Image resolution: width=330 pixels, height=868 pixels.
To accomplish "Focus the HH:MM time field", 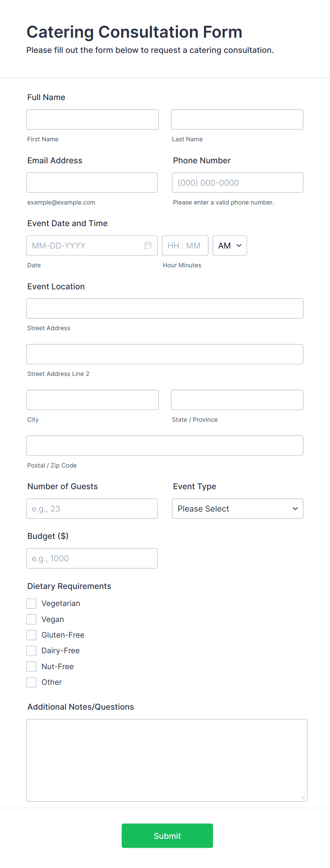I will tap(185, 245).
